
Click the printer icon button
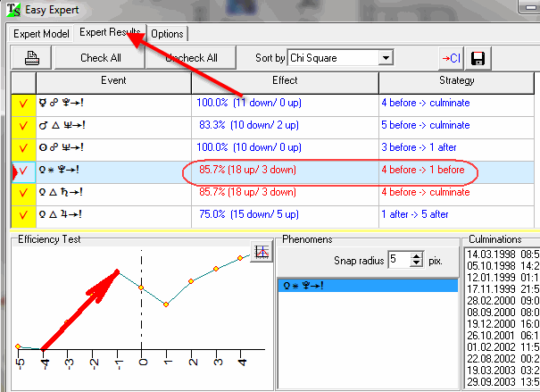[x=32, y=58]
